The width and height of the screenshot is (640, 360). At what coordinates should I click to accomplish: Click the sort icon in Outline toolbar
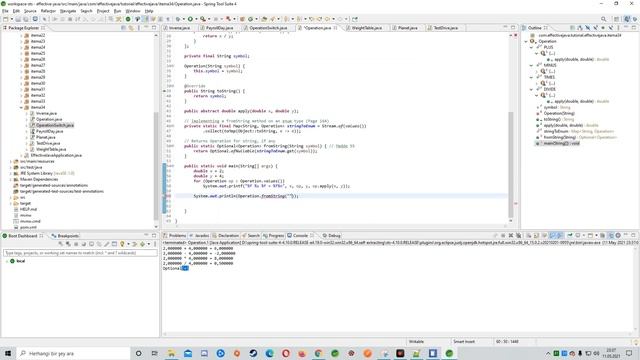click(x=580, y=28)
